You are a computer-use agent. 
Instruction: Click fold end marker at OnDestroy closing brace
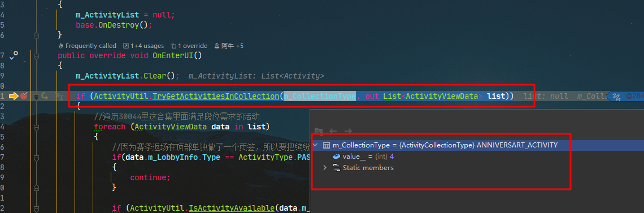tap(36, 35)
